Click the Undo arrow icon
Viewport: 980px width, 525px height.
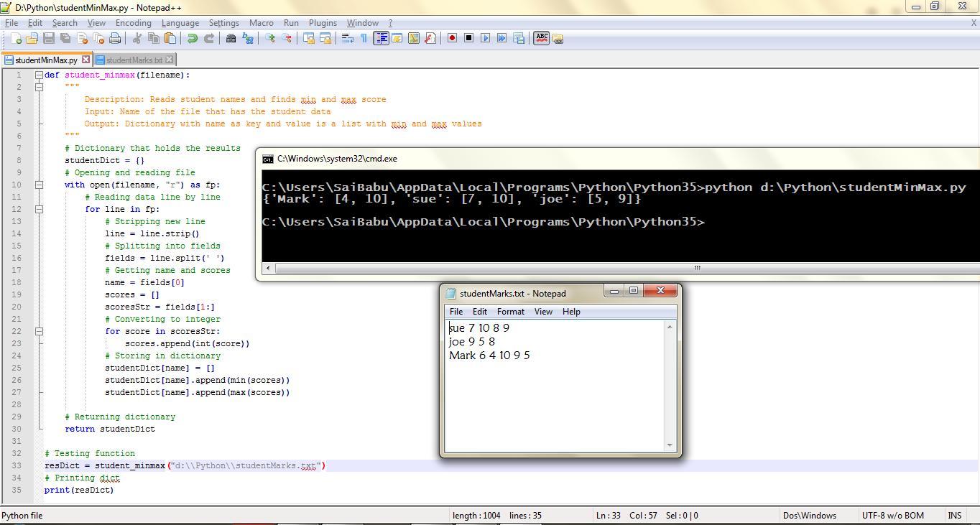click(x=192, y=38)
